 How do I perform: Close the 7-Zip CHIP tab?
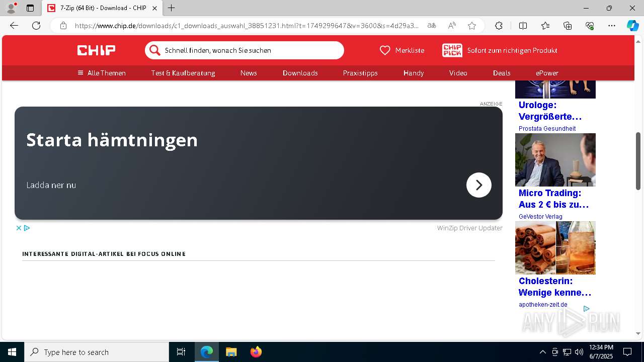(x=154, y=8)
